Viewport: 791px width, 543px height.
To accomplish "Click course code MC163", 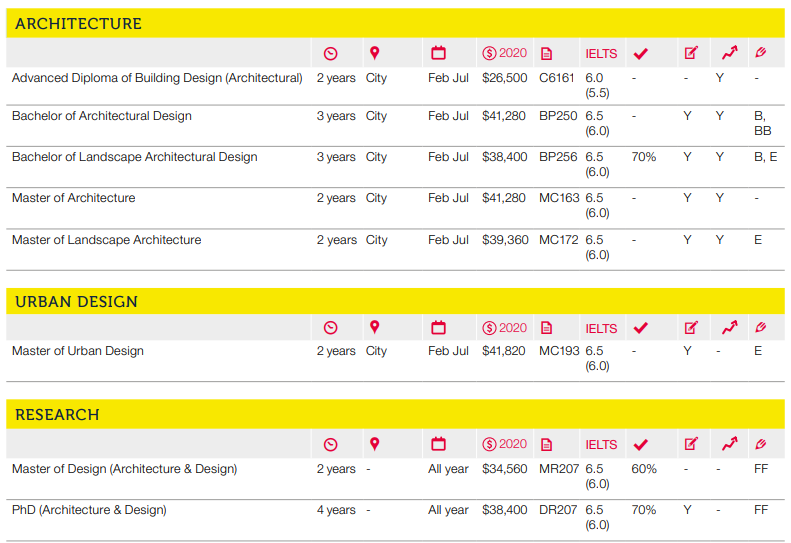I will (x=559, y=198).
